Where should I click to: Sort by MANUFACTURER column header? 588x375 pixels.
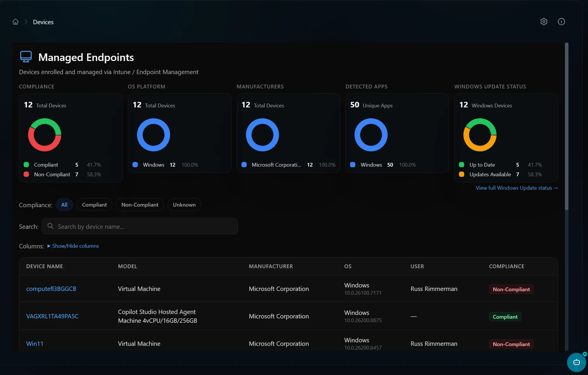(271, 266)
